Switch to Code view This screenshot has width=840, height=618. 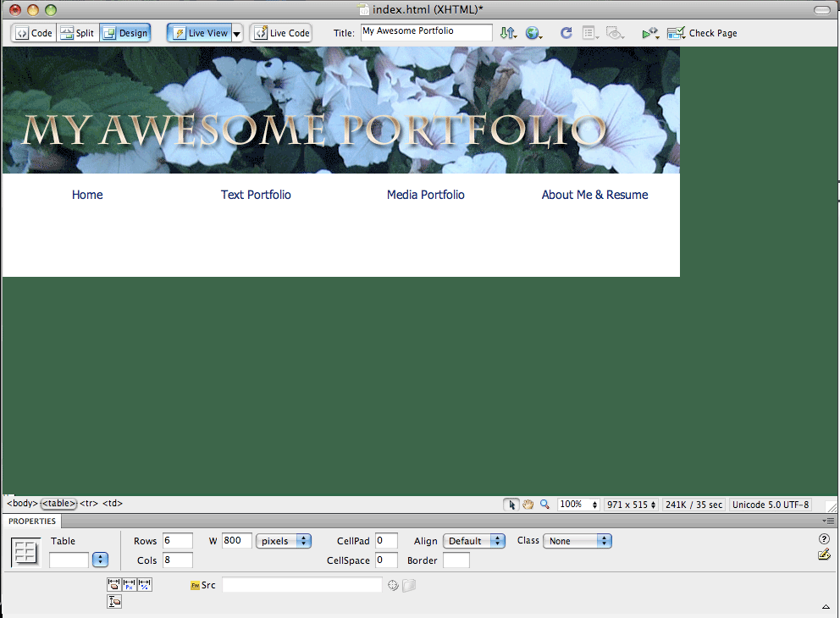[34, 33]
